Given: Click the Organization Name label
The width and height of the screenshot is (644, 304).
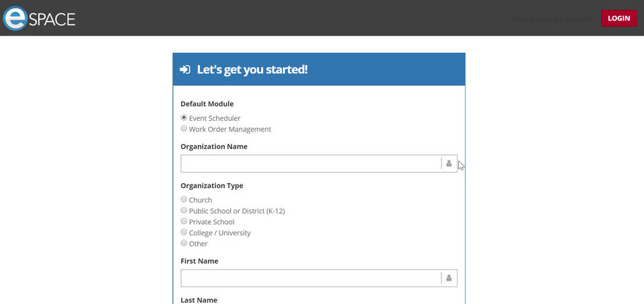Looking at the screenshot, I should (214, 146).
